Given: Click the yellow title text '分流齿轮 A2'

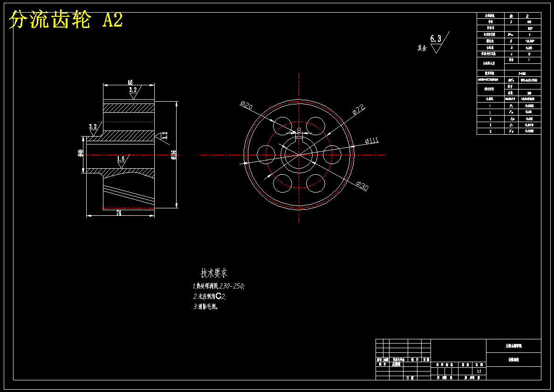Looking at the screenshot, I should point(66,20).
